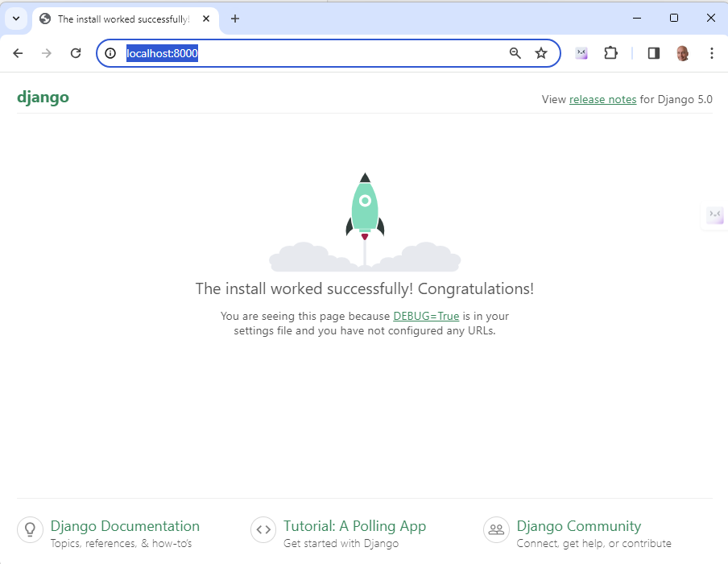Click the django logo heading
Viewport: 728px width, 564px height.
coord(43,97)
